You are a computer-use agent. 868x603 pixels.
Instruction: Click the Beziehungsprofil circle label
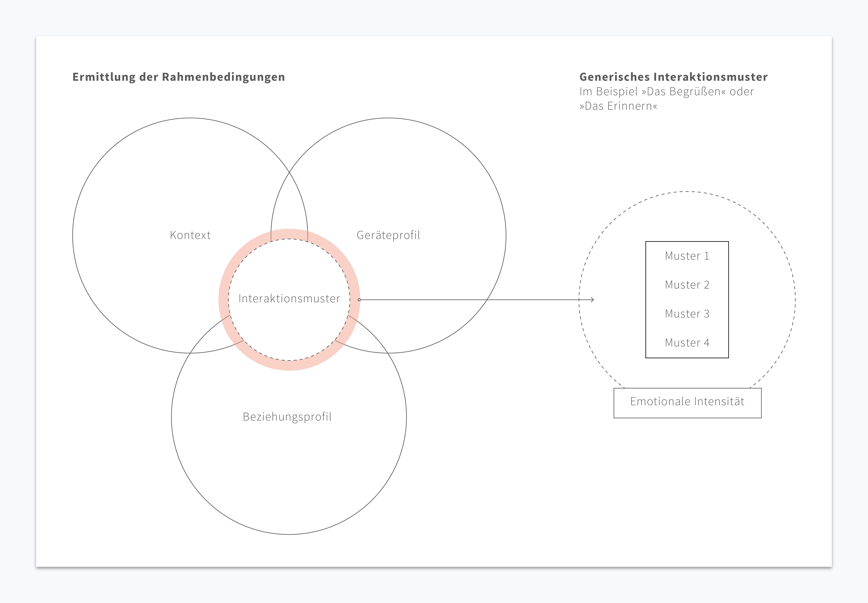[x=287, y=417]
